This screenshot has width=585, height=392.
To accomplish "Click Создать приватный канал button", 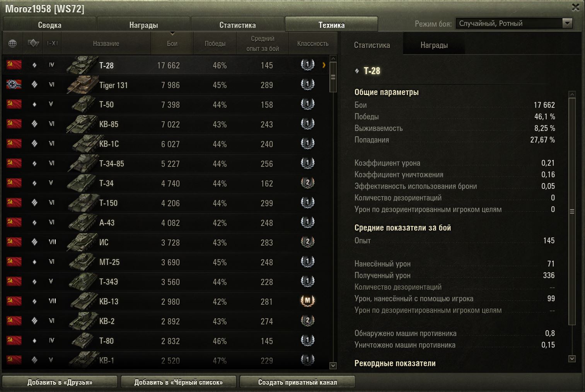I will pyautogui.click(x=297, y=382).
